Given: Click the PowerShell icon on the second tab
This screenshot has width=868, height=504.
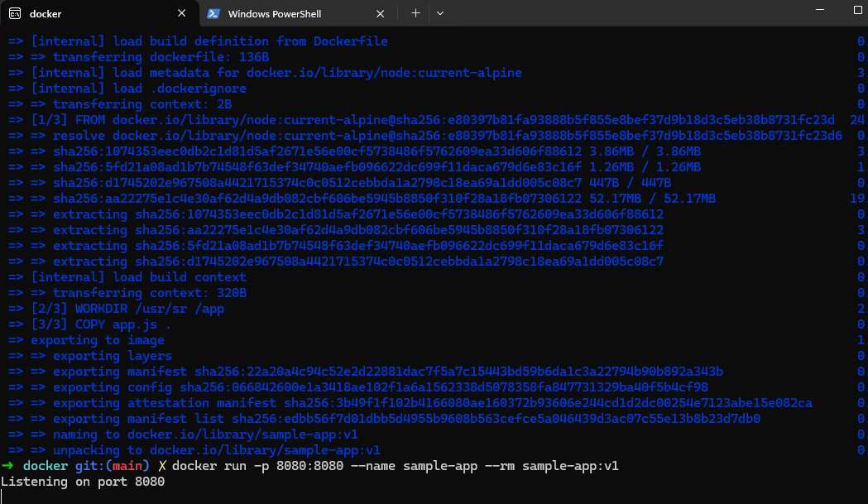Looking at the screenshot, I should coord(213,13).
